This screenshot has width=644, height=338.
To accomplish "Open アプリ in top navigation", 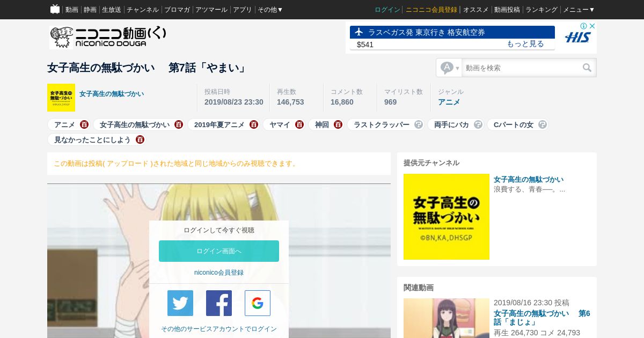I will [243, 10].
